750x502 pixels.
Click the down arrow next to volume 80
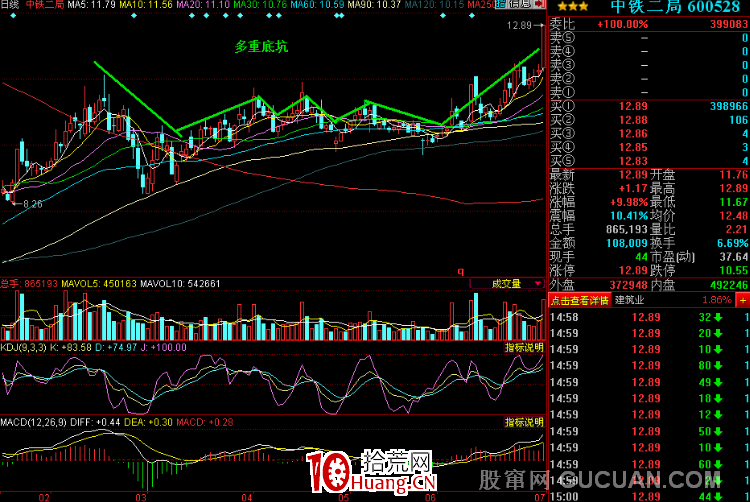tap(718, 366)
